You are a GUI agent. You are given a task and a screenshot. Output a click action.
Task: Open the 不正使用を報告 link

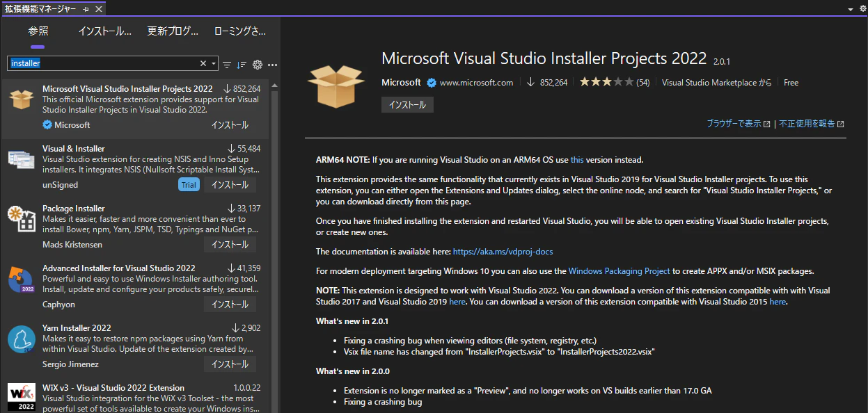(x=812, y=124)
